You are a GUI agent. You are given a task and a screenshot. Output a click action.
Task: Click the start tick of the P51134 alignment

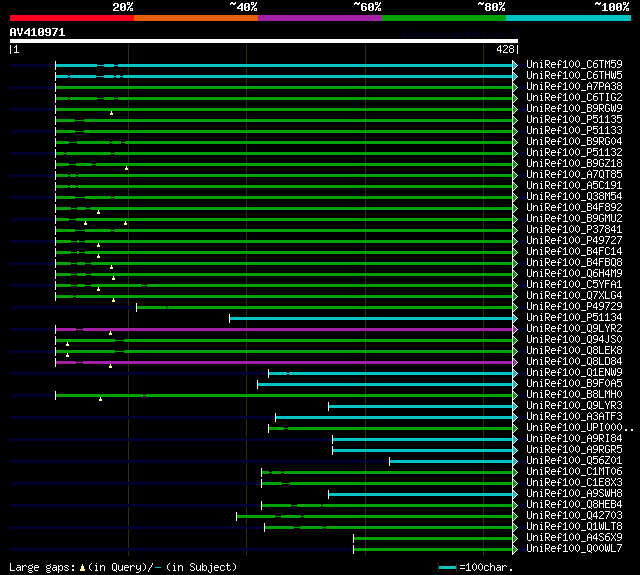tap(229, 318)
